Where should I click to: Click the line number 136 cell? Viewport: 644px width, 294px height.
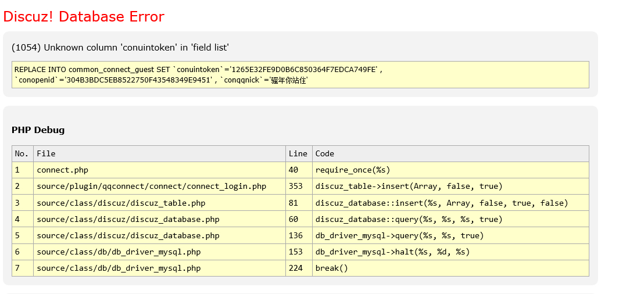coord(296,235)
